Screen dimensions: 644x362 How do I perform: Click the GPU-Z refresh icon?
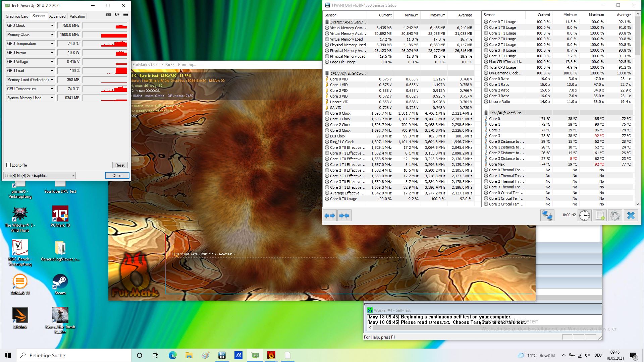click(x=117, y=15)
